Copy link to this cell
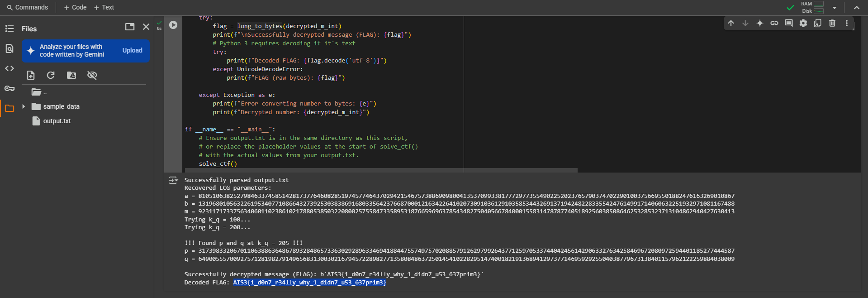The height and width of the screenshot is (298, 868). point(774,23)
